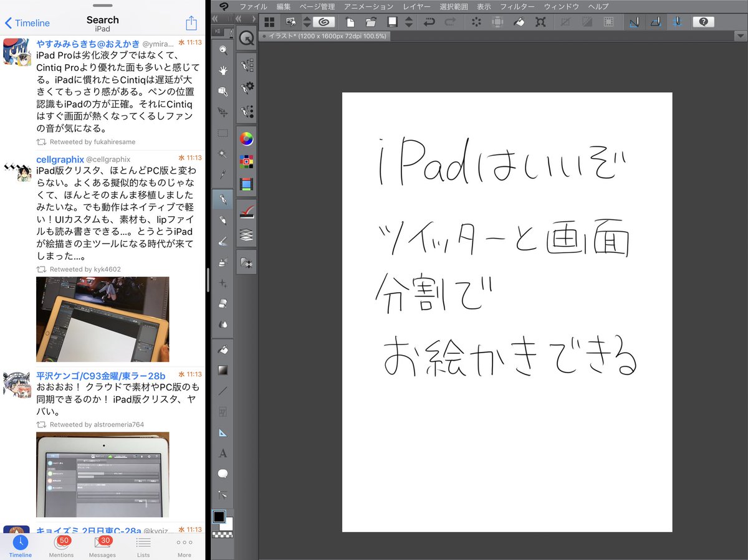
Task: Pick the black main color swatch
Action: (219, 516)
